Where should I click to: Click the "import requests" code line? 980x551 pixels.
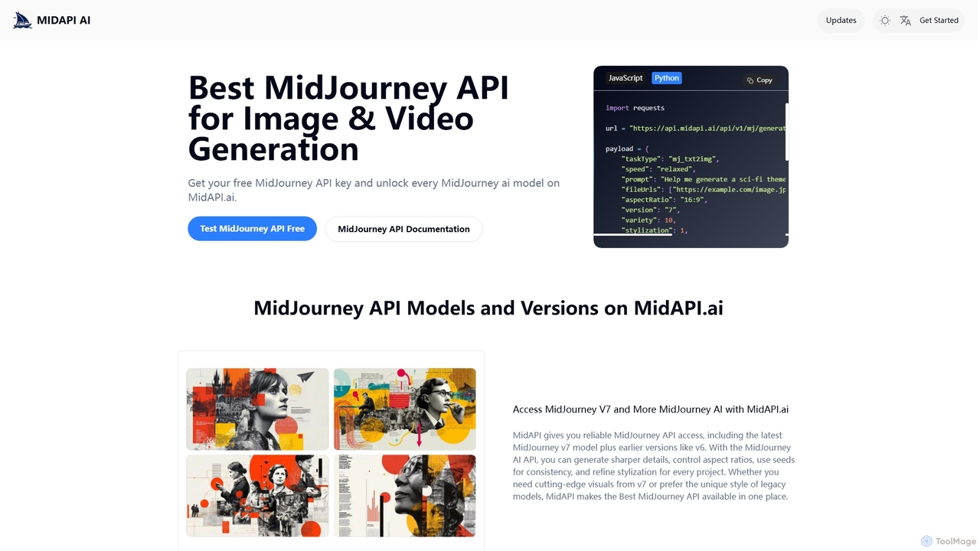click(635, 108)
